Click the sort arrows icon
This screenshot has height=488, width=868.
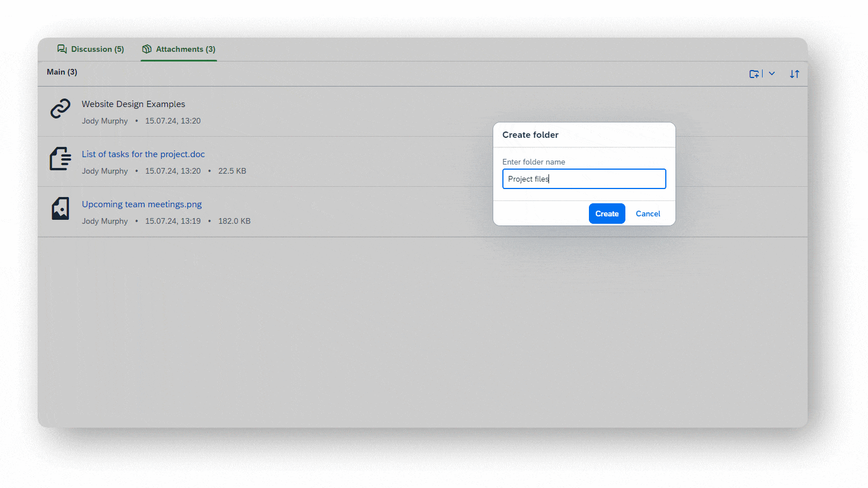pos(795,74)
